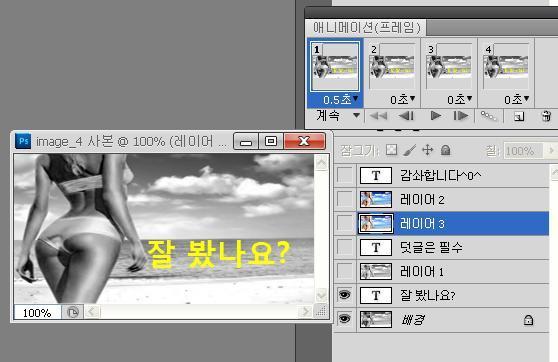Viewport: 558px width, 362px height.
Task: Minimize the image_4 사본 document window
Action: click(x=246, y=141)
